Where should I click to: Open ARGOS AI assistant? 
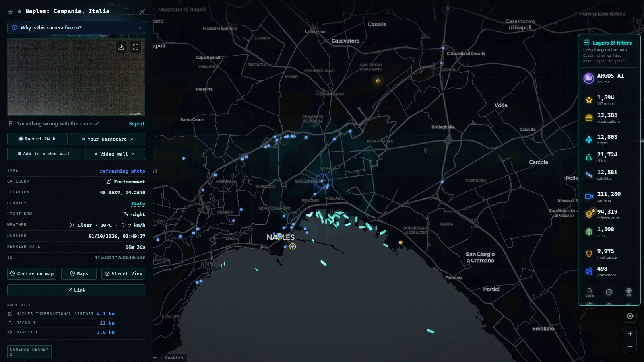pyautogui.click(x=609, y=78)
